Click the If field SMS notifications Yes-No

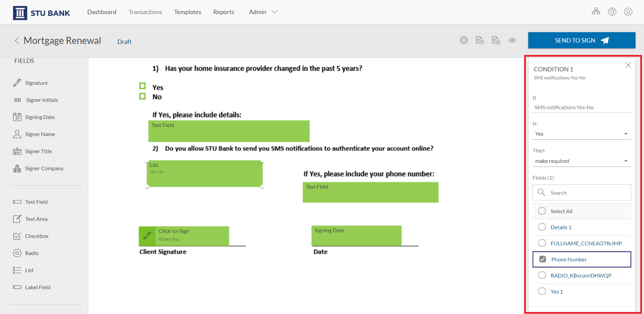tap(582, 107)
